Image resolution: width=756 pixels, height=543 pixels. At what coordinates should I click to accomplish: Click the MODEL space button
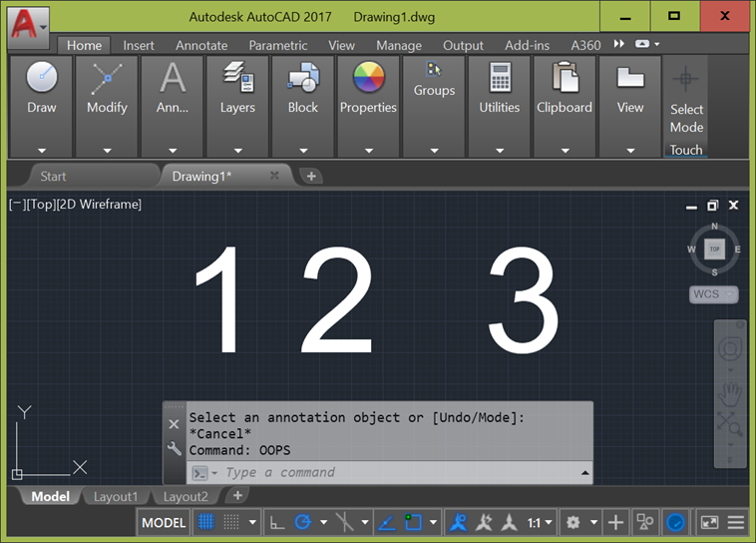pos(164,522)
